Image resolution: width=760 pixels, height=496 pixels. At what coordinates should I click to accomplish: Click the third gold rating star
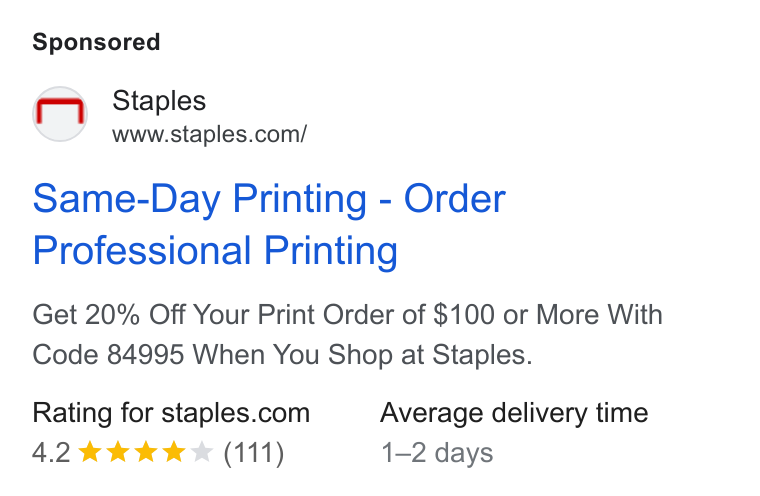click(x=146, y=452)
